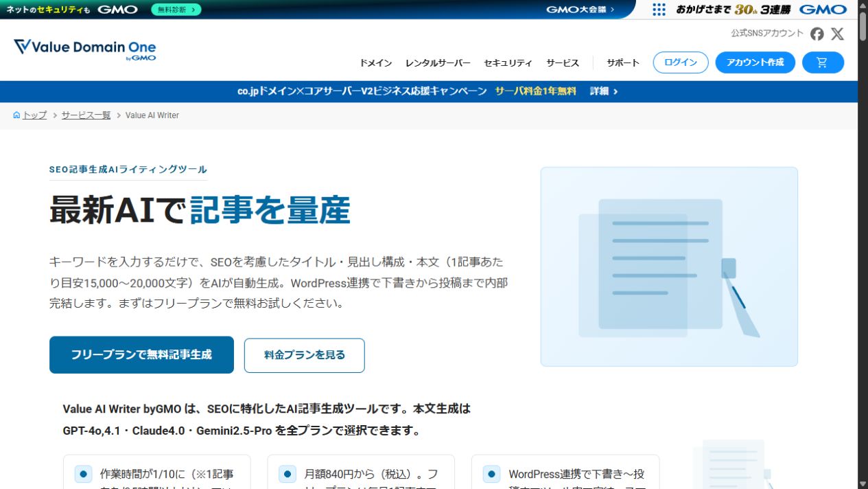Viewport: 868px width, 489px height.
Task: Open the GMO大会議 link
Action: coord(580,10)
